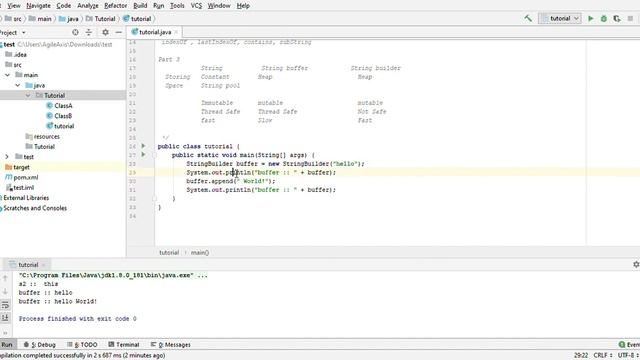Open the Terminal tool window
640x360 pixels.
tap(124, 344)
